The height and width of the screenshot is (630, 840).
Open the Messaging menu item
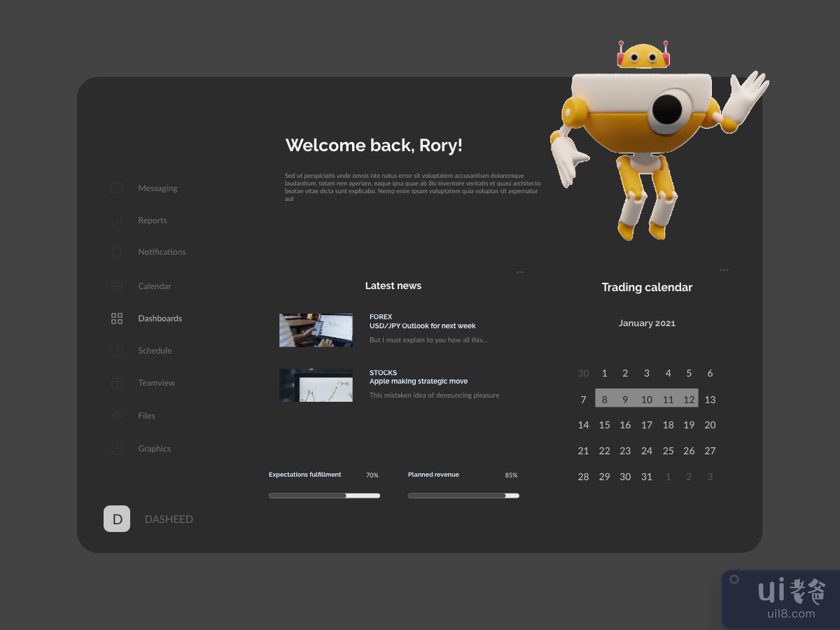[157, 188]
